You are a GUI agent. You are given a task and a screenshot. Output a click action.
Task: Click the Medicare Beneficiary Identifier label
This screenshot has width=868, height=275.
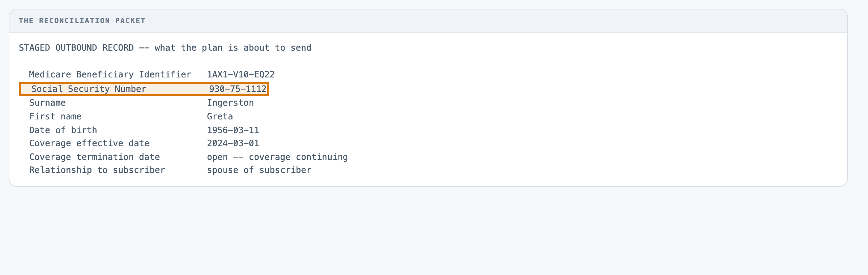[x=110, y=75]
